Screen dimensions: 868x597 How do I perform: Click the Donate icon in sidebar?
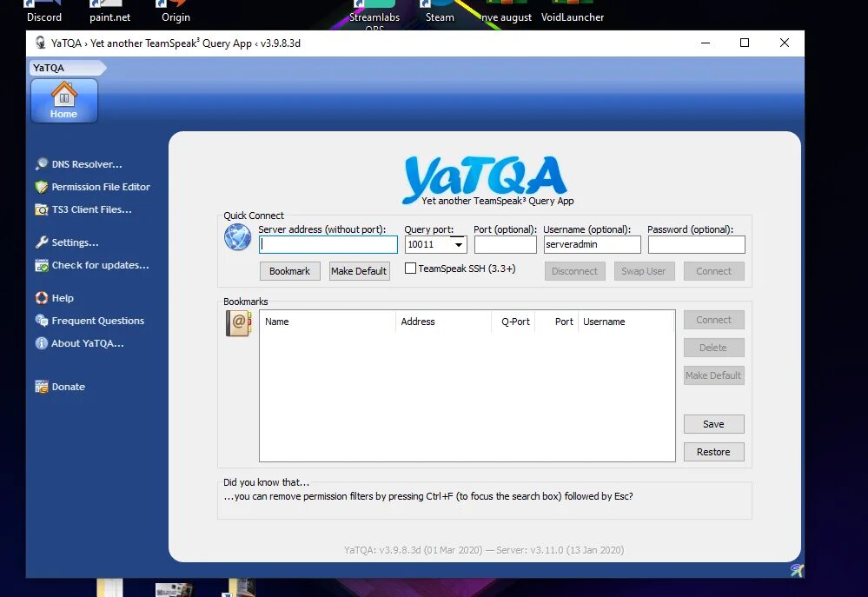point(42,387)
